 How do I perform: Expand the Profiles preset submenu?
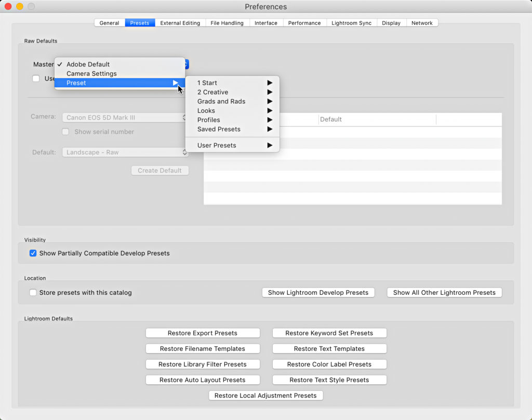(232, 120)
